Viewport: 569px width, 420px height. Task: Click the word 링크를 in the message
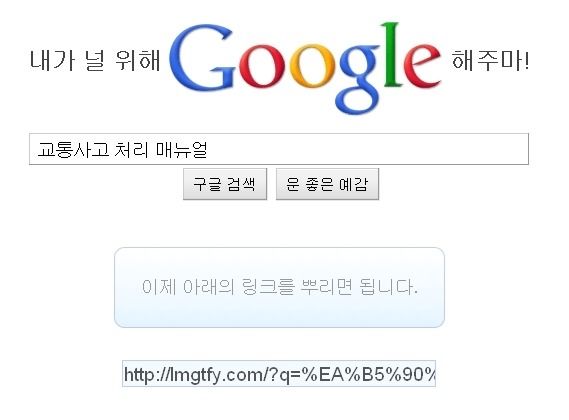[x=268, y=287]
